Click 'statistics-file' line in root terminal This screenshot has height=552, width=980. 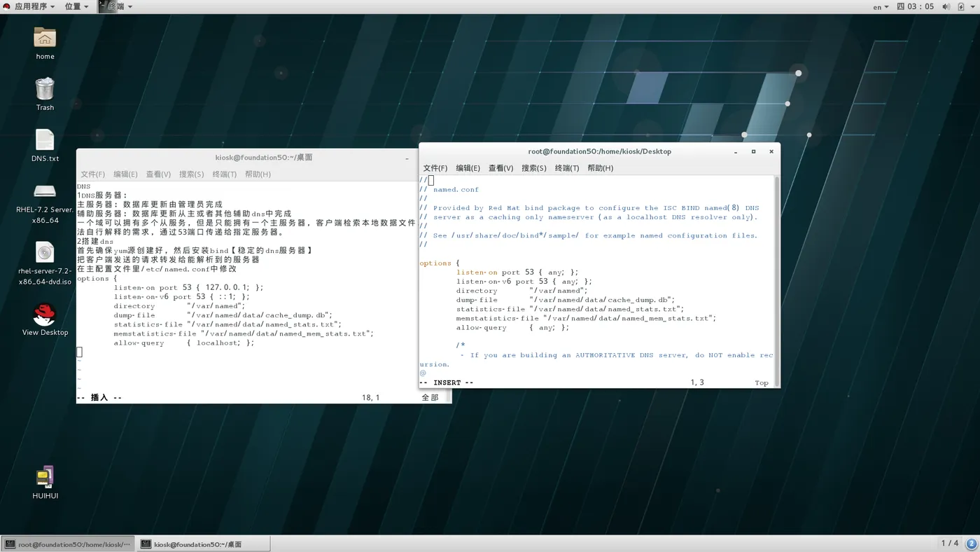click(570, 309)
